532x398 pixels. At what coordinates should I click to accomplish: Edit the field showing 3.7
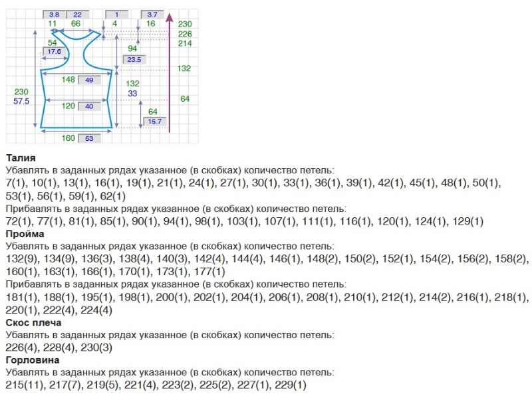[152, 14]
